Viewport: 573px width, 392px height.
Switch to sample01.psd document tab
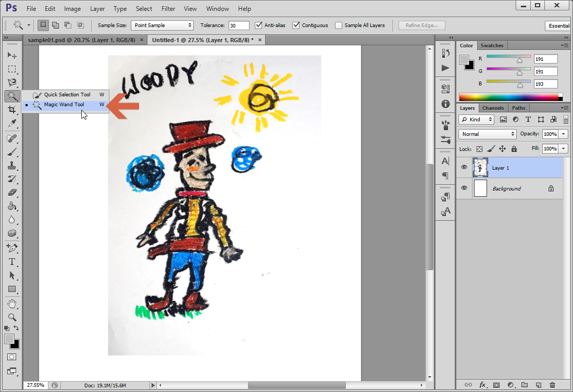point(81,40)
